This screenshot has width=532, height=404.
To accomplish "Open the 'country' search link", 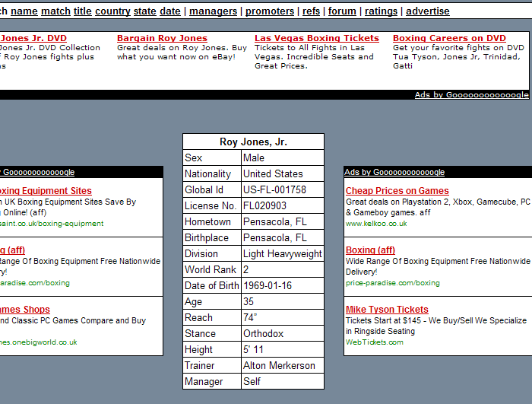I will click(112, 11).
